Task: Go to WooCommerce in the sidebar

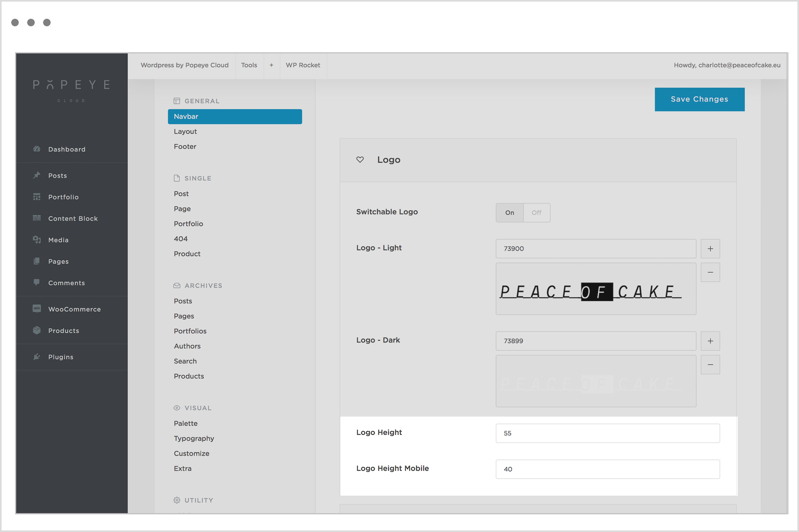Action: (x=74, y=309)
